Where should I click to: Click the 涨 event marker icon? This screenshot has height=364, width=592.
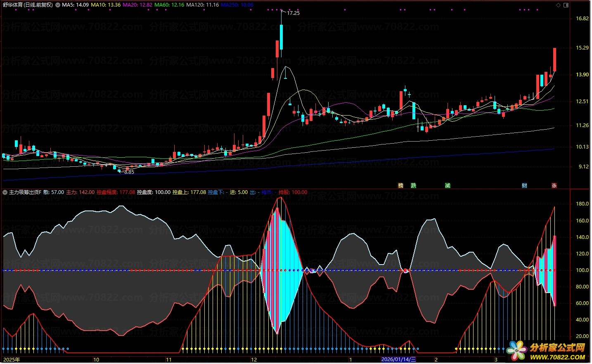coord(554,185)
